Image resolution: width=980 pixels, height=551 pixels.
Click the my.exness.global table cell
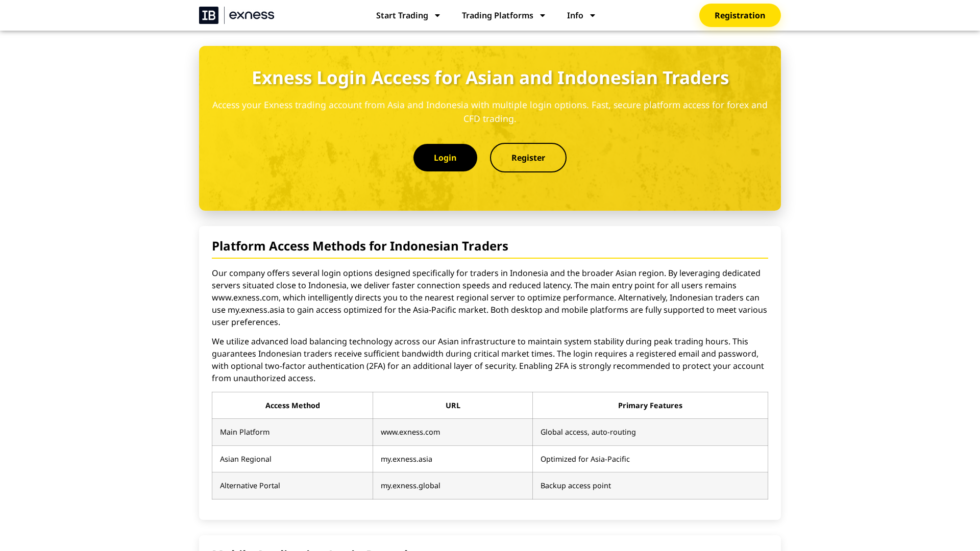point(453,486)
